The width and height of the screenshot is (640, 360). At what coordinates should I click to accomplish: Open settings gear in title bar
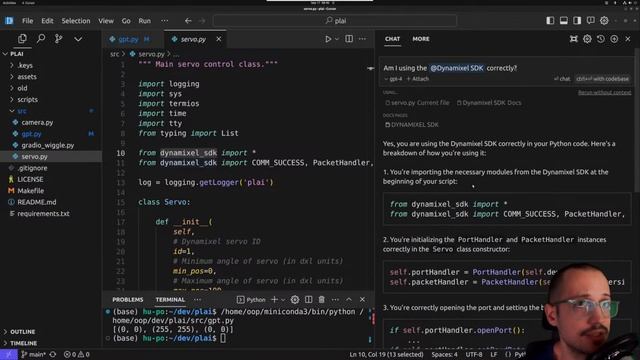point(604,20)
